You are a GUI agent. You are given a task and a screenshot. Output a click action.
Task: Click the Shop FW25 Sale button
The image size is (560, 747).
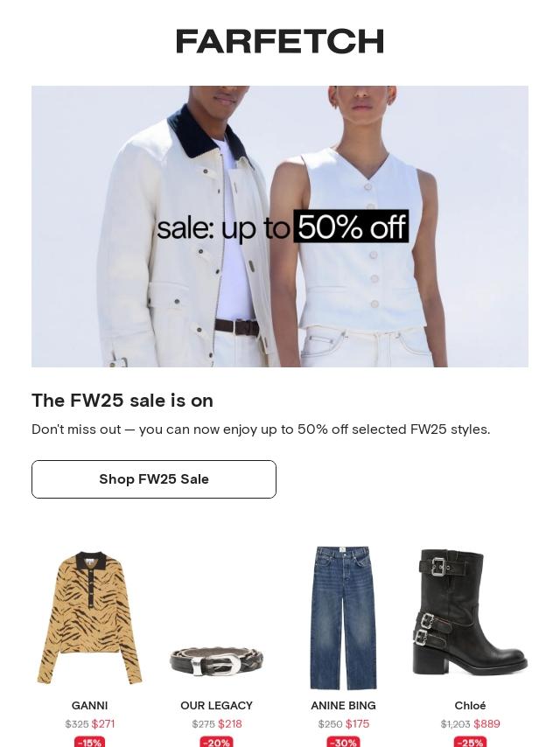tap(154, 479)
